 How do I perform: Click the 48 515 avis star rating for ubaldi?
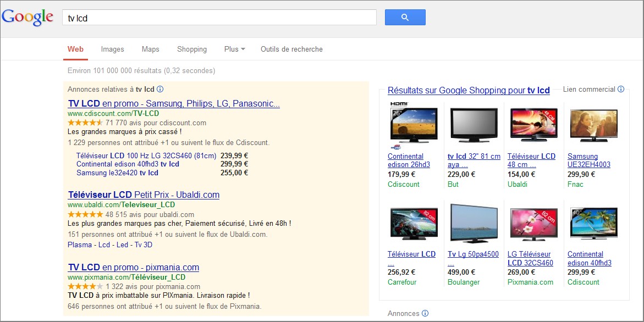coord(85,214)
